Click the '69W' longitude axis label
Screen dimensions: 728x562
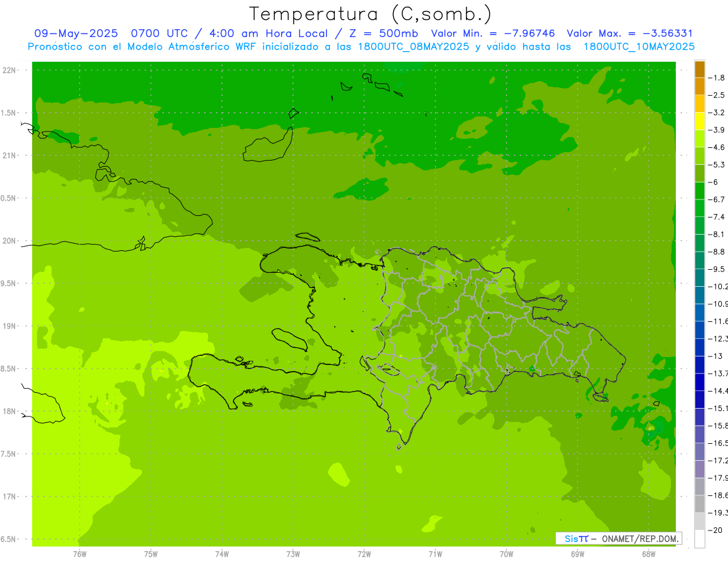pyautogui.click(x=578, y=554)
